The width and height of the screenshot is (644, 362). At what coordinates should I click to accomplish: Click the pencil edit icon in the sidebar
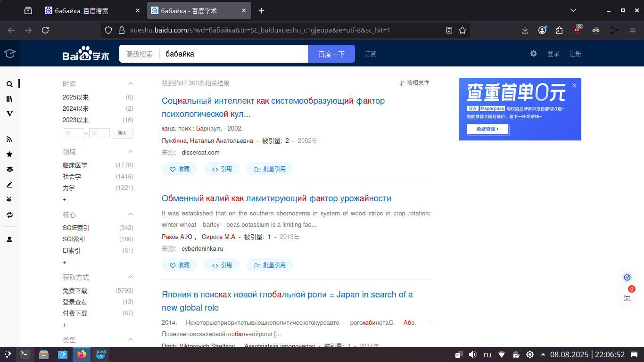[9, 184]
